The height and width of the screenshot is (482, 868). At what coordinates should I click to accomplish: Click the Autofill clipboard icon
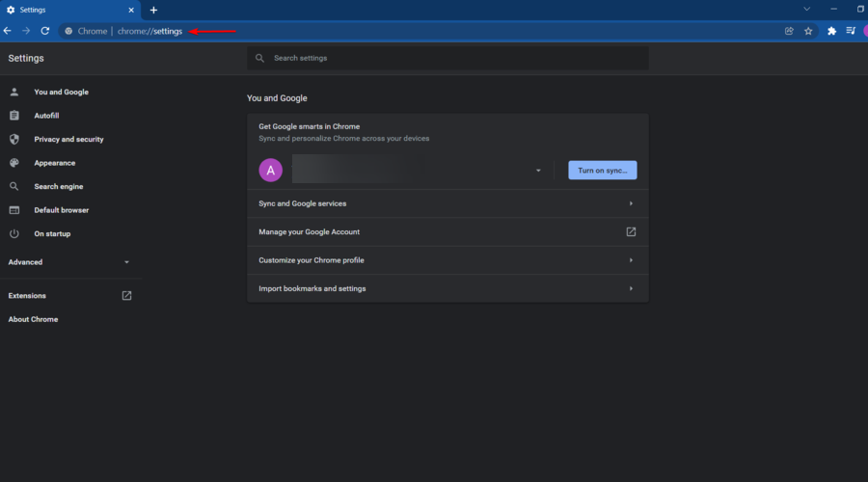coord(14,116)
